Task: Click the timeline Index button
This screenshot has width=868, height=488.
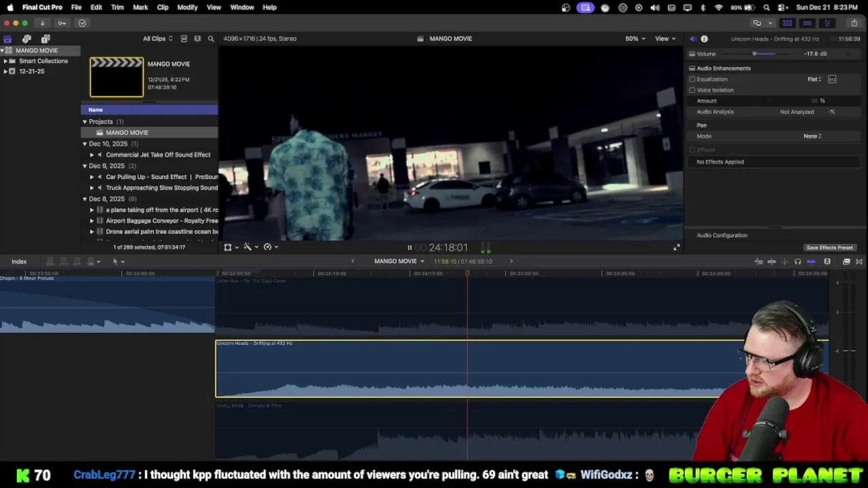Action: [x=19, y=262]
